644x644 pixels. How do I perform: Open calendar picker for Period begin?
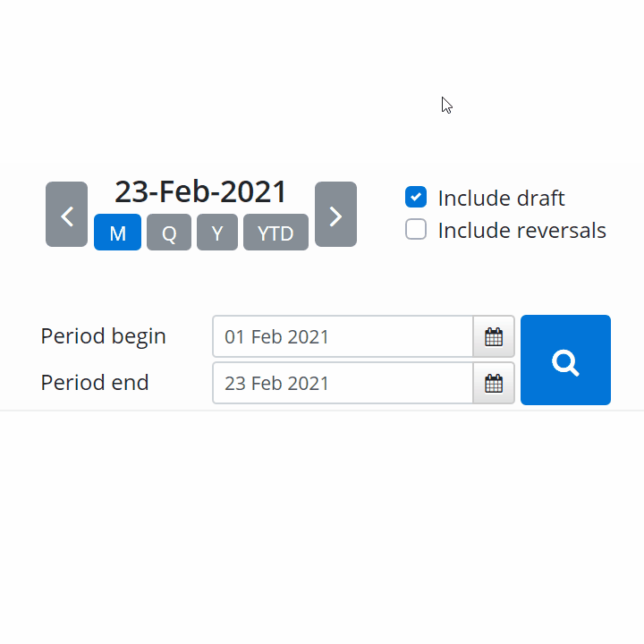pyautogui.click(x=494, y=336)
